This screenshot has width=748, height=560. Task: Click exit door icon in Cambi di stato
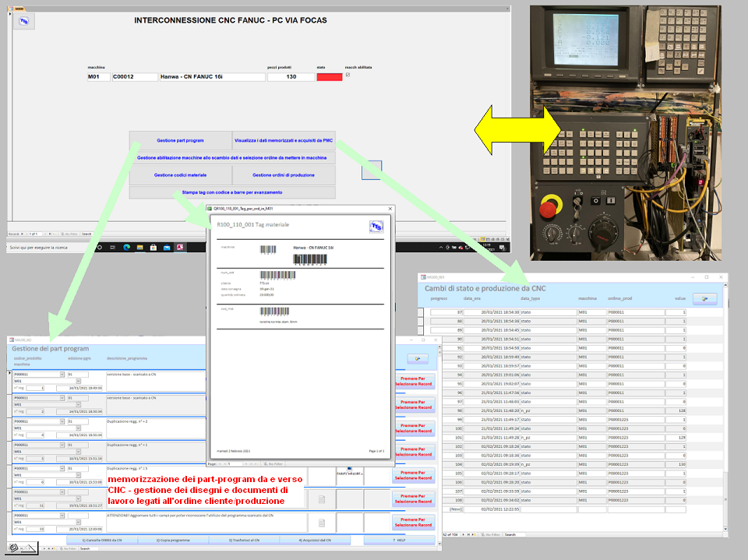(x=704, y=298)
